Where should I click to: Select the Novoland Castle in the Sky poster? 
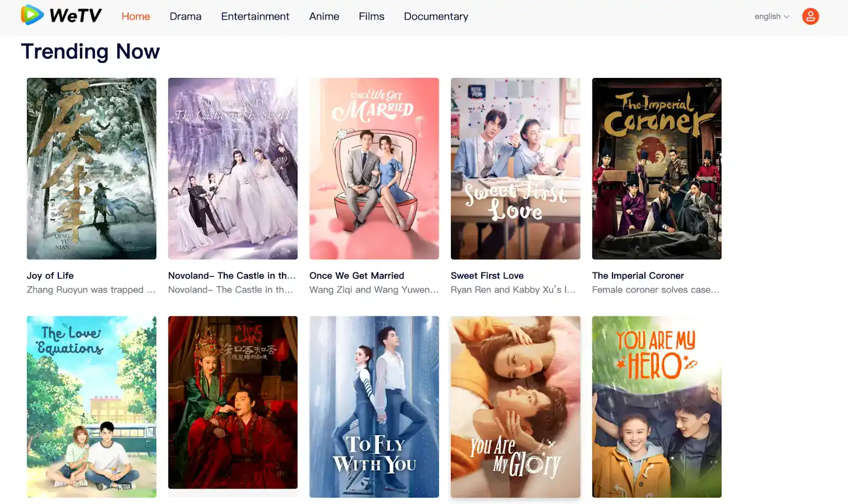click(x=233, y=169)
